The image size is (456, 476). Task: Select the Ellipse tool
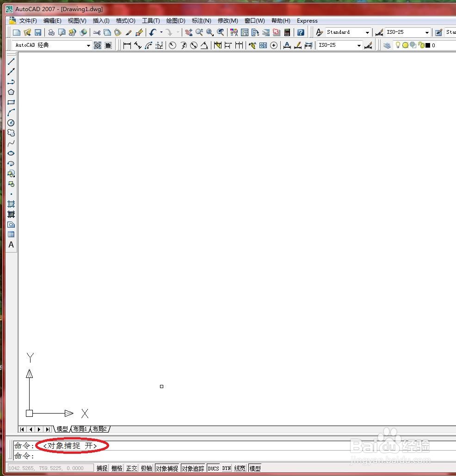pos(11,153)
